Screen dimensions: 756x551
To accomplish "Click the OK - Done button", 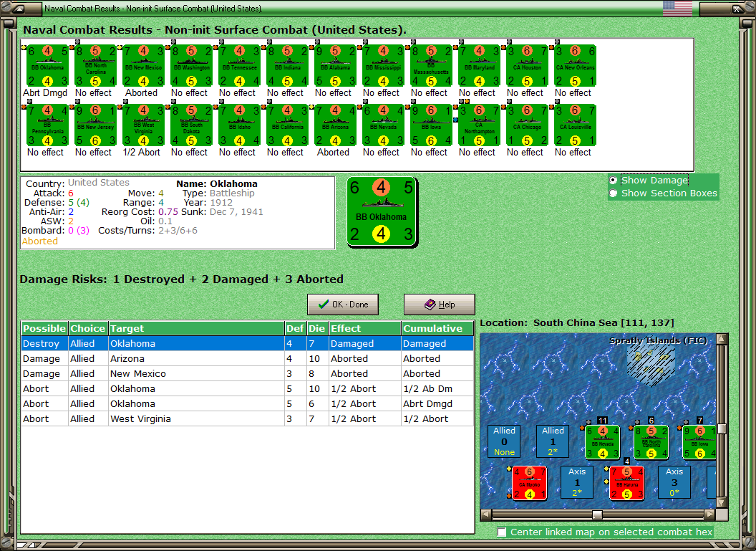I will [x=343, y=305].
